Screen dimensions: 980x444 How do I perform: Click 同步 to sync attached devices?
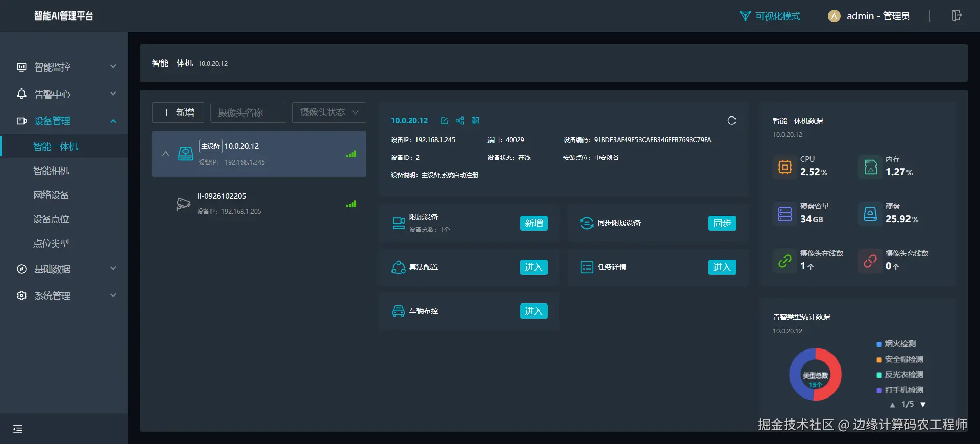point(722,223)
